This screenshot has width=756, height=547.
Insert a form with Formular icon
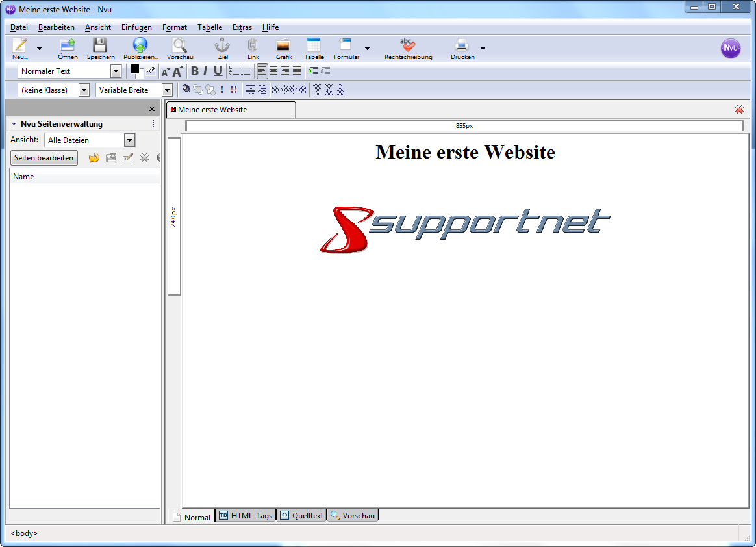coord(346,48)
